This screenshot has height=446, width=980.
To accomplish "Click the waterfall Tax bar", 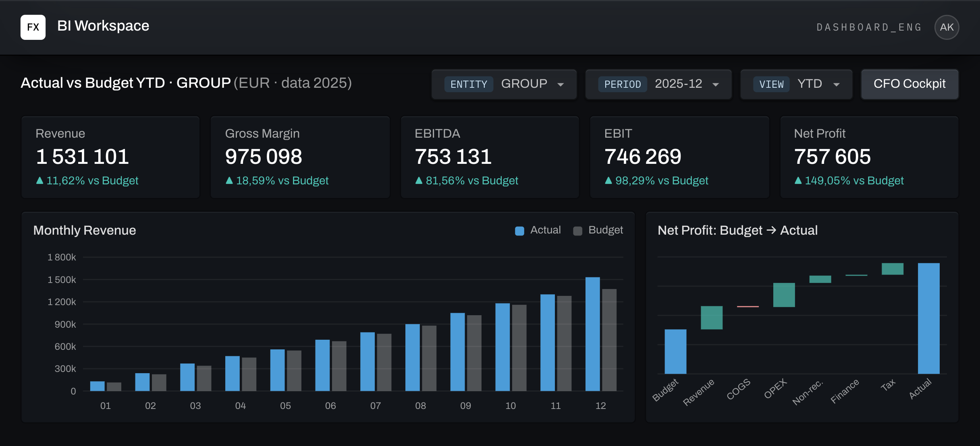I will click(x=893, y=269).
